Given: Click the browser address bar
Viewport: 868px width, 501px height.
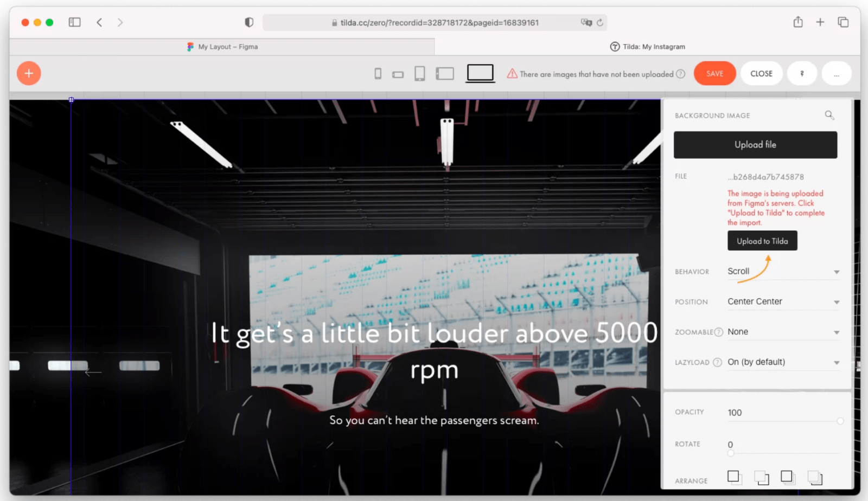Looking at the screenshot, I should pyautogui.click(x=434, y=23).
